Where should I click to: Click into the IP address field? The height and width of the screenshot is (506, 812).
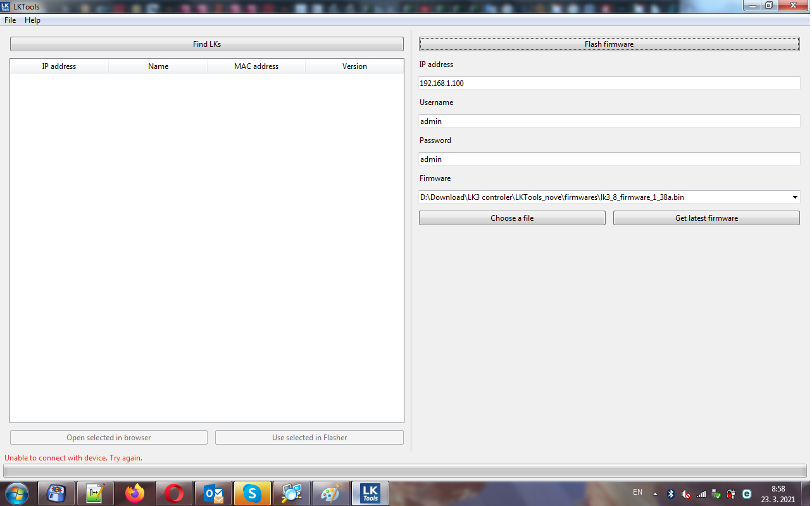[x=609, y=83]
